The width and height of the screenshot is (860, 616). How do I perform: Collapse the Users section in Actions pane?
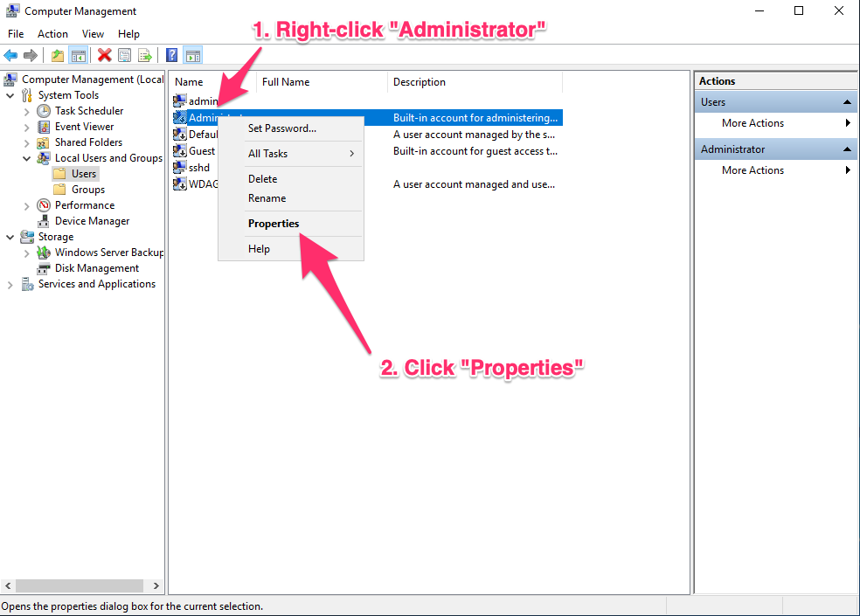point(848,102)
